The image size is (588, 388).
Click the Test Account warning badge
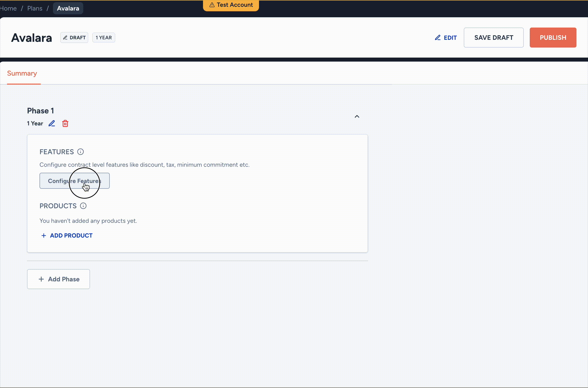point(231,5)
